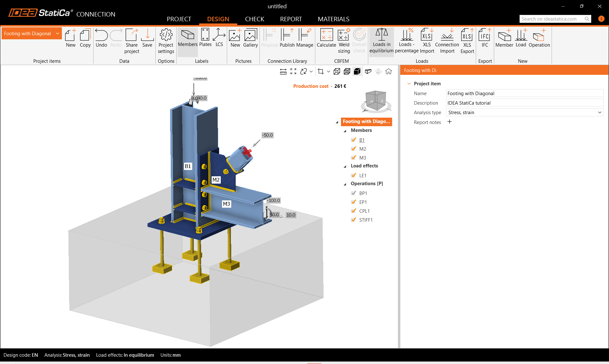The image size is (609, 364).
Task: Add report notes with plus button
Action: [x=449, y=122]
